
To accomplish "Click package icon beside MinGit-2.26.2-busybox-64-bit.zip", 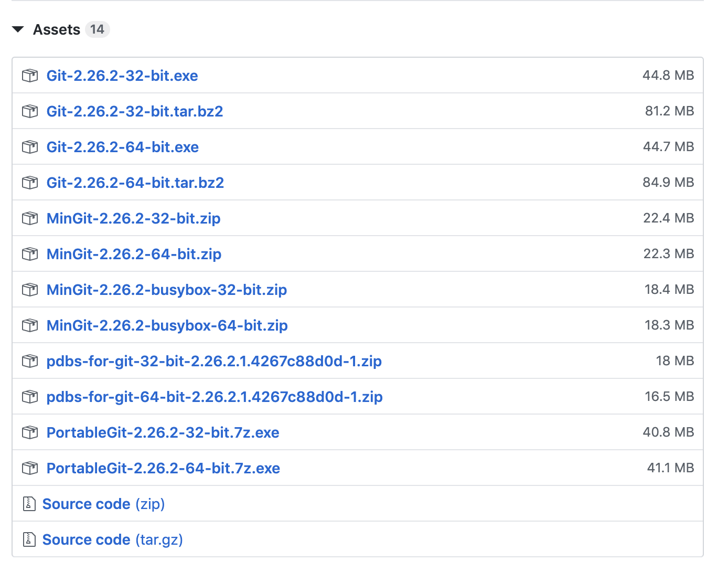I will [30, 325].
